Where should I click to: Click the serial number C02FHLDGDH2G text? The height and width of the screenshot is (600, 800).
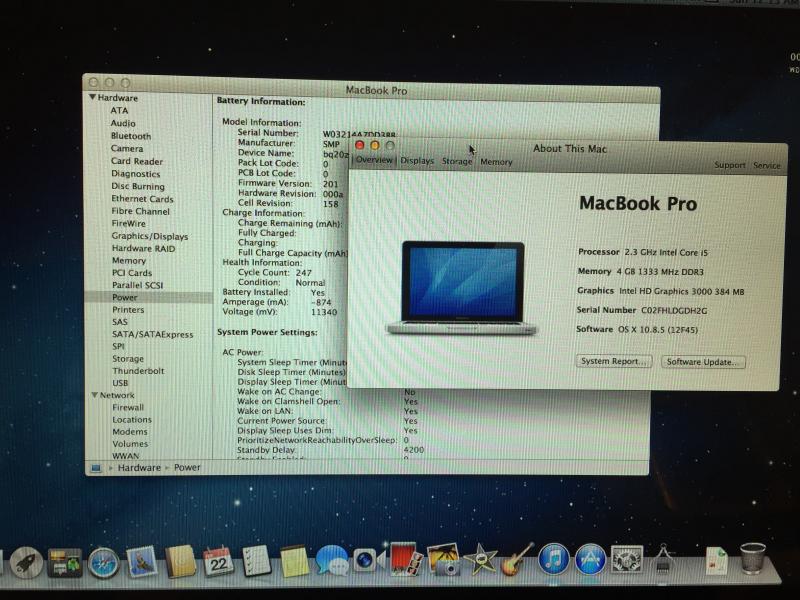click(674, 310)
